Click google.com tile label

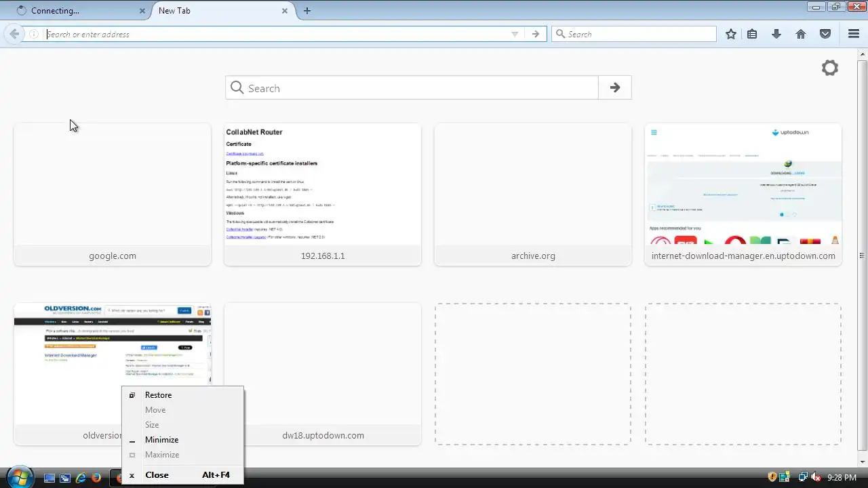[113, 256]
